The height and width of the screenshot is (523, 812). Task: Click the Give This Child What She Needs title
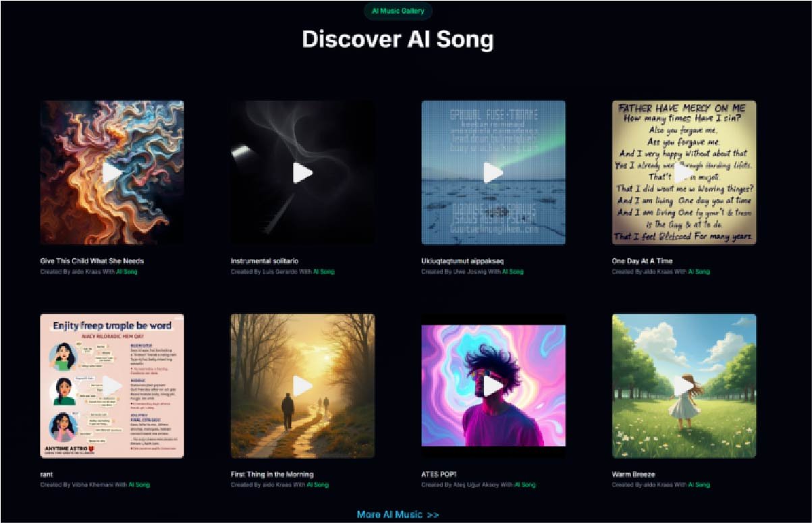coord(92,260)
